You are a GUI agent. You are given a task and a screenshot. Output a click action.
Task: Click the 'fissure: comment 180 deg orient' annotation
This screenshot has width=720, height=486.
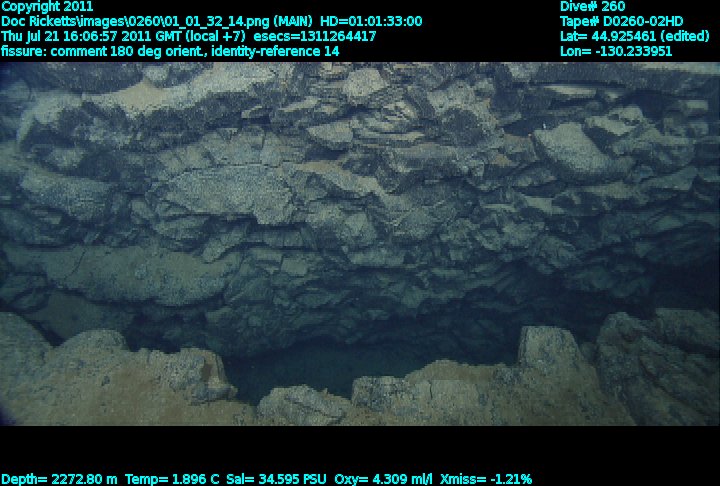(102, 51)
